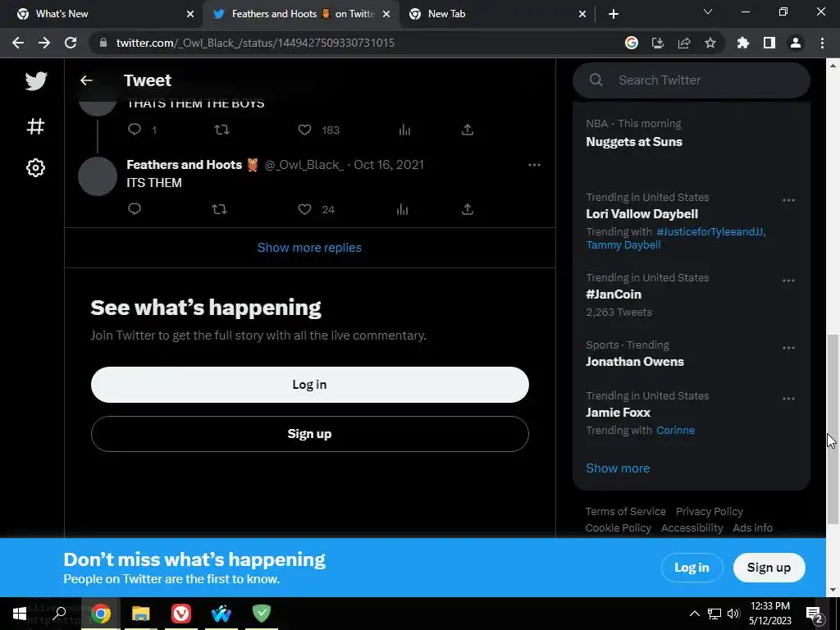This screenshot has width=840, height=630.
Task: Click the address bar URL
Action: [255, 43]
